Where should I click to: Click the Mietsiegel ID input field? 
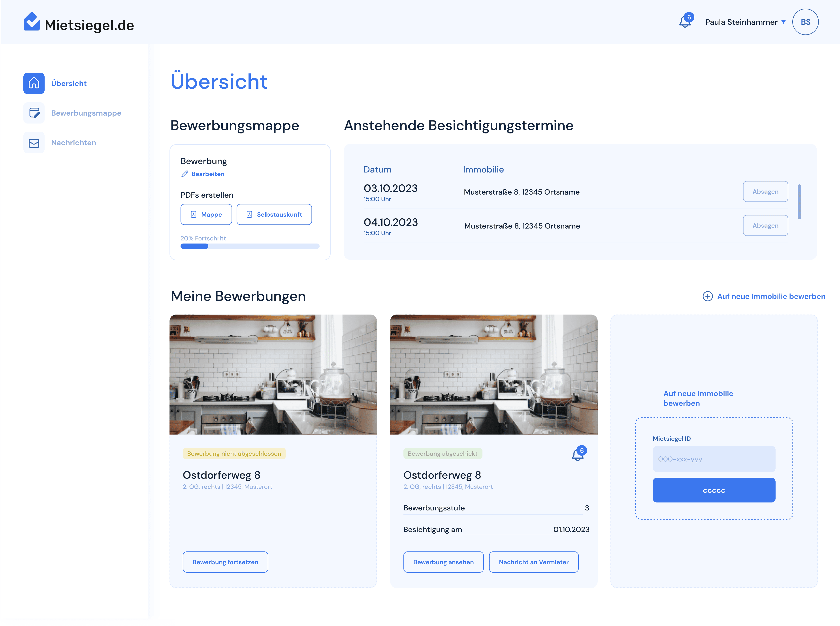(x=714, y=459)
